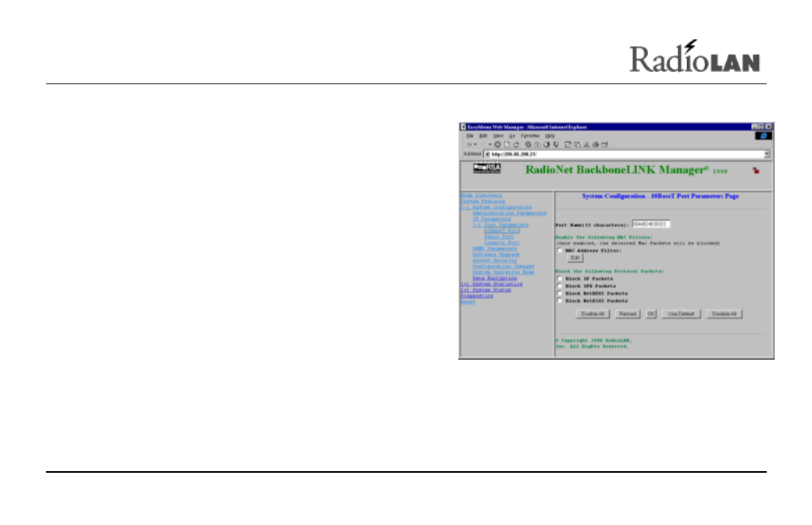Enable the MAC Address Filter checkbox

pos(559,250)
